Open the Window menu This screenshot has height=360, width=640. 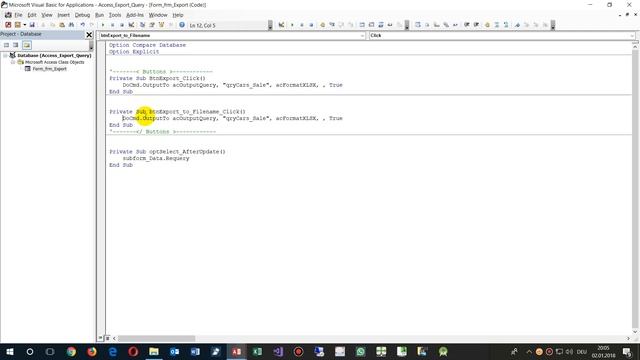click(x=158, y=15)
